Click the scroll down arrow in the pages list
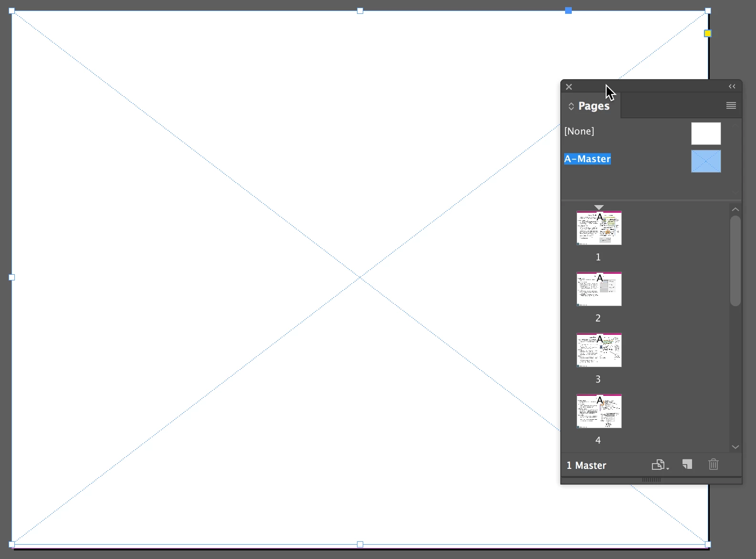Viewport: 756px width, 559px height. tap(735, 447)
